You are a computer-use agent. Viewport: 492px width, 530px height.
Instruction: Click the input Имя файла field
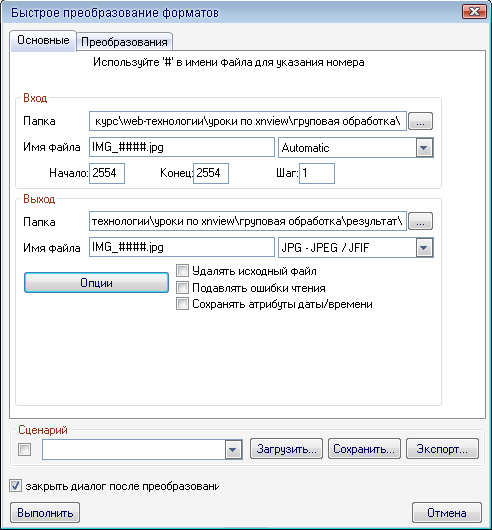(x=182, y=147)
